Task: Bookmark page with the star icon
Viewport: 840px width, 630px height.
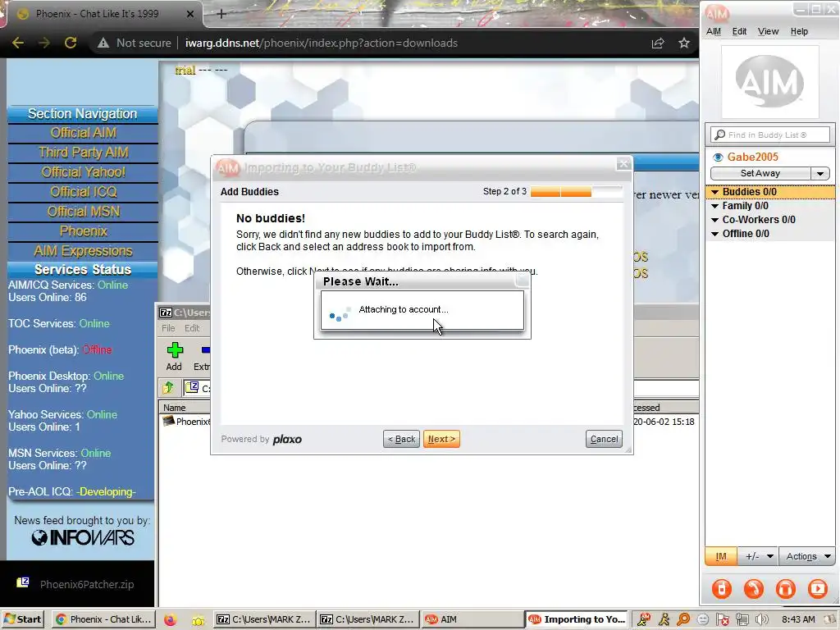Action: pos(683,43)
